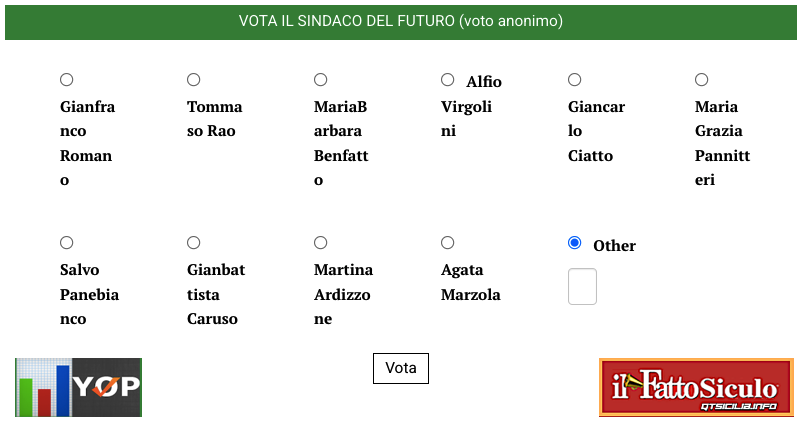Image resolution: width=803 pixels, height=429 pixels.
Task: Select Salvo Panebianco radio button
Action: (x=67, y=243)
